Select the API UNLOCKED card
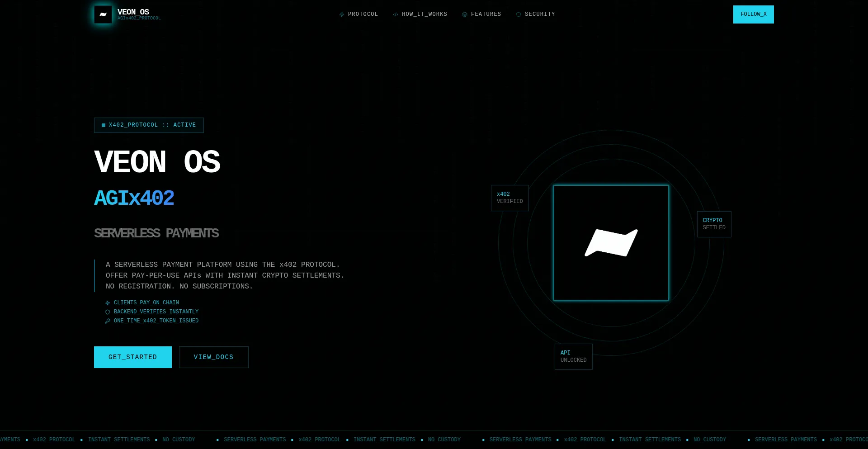 point(573,357)
